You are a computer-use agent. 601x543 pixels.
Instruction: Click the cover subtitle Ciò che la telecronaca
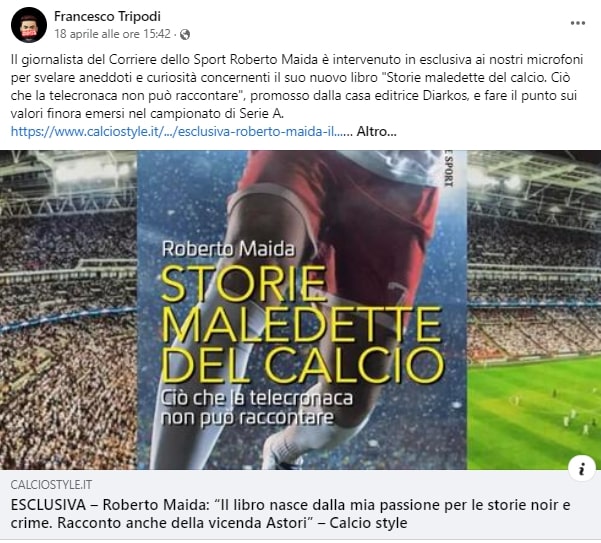coord(256,408)
